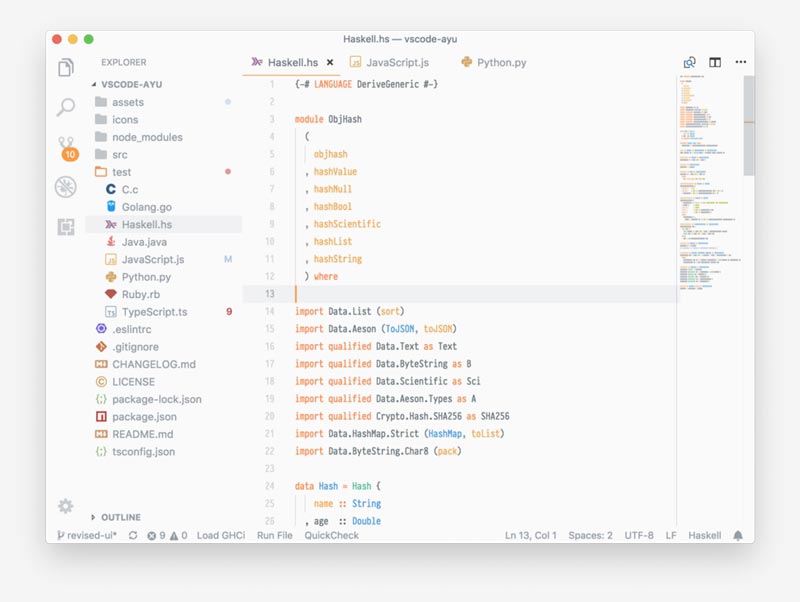Click the notification bell in status bar
This screenshot has width=800, height=602.
(738, 535)
